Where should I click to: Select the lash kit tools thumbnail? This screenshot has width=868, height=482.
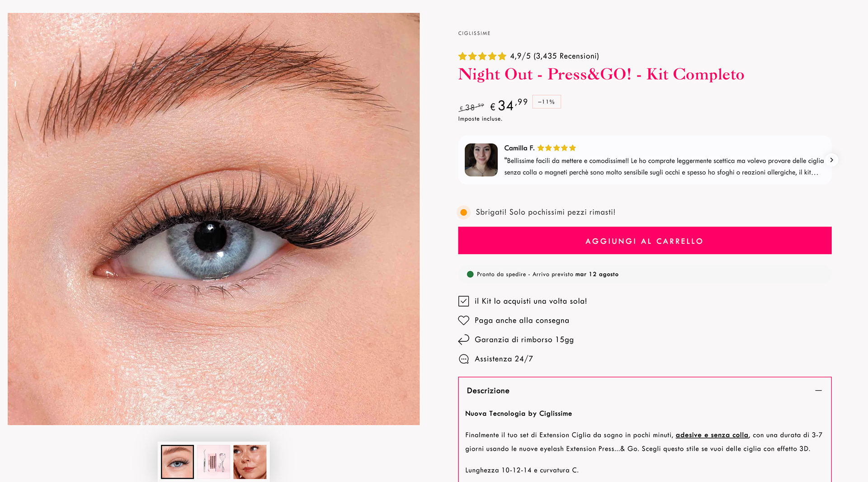click(213, 462)
